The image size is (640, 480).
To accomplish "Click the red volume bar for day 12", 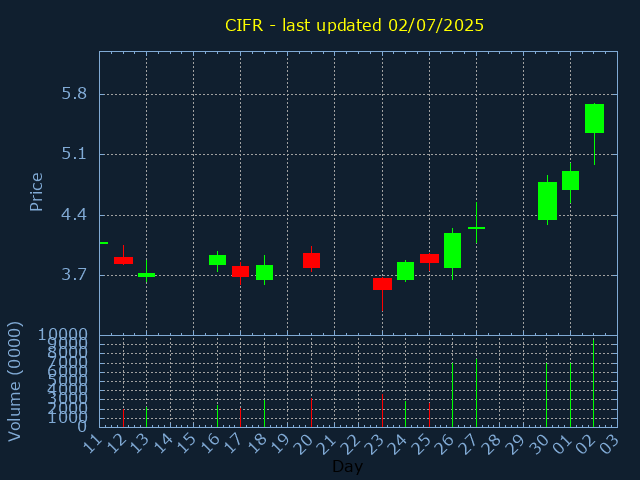I will point(123,418).
